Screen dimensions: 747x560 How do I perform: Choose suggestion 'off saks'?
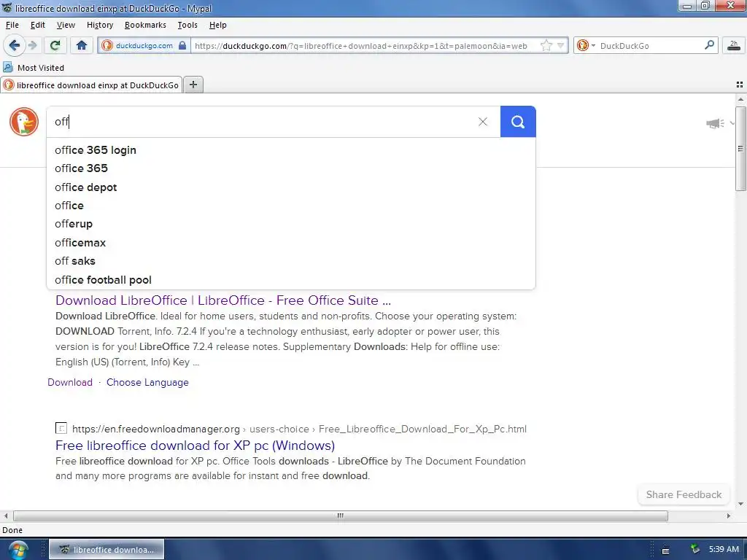pos(290,261)
